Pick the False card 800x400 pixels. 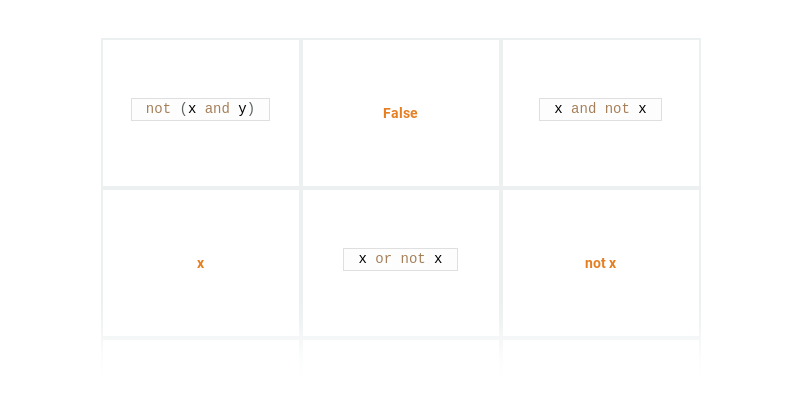point(401,113)
